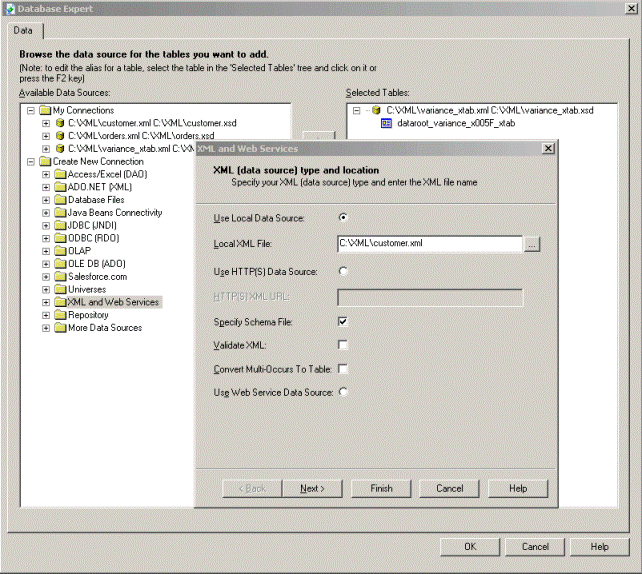Image resolution: width=642 pixels, height=574 pixels.
Task: Click Next in the XML wizard
Action: pyautogui.click(x=312, y=488)
